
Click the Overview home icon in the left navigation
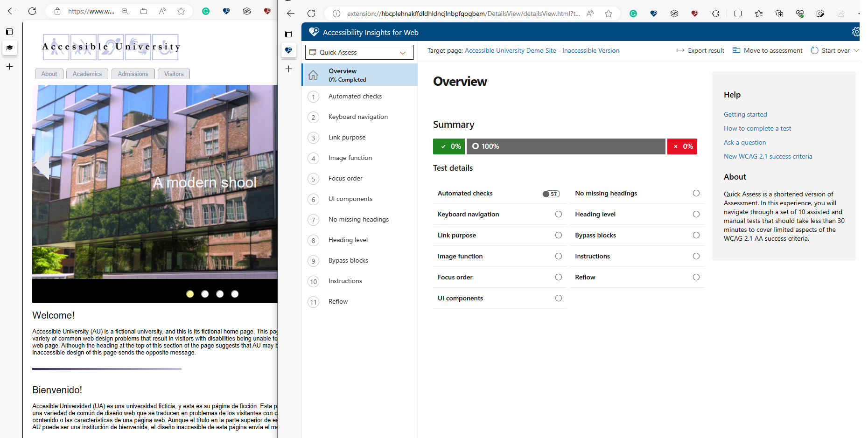pos(313,75)
